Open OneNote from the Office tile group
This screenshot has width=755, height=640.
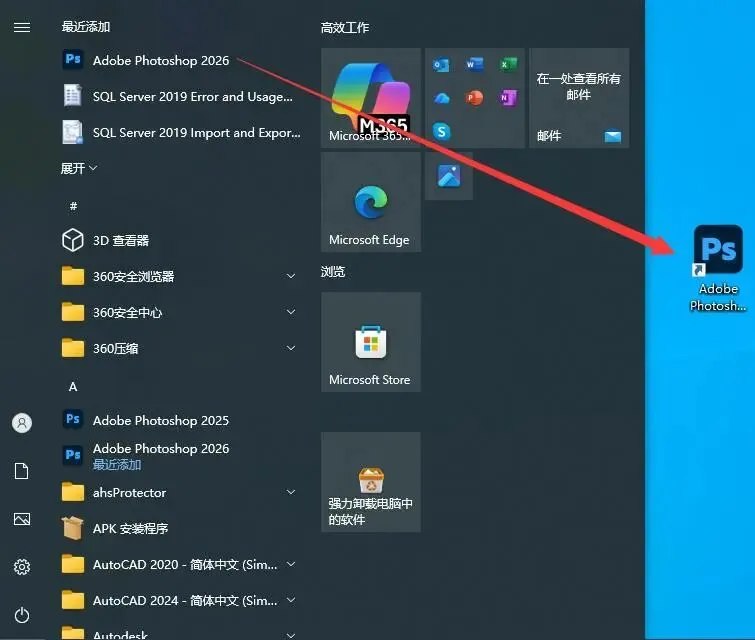(508, 98)
